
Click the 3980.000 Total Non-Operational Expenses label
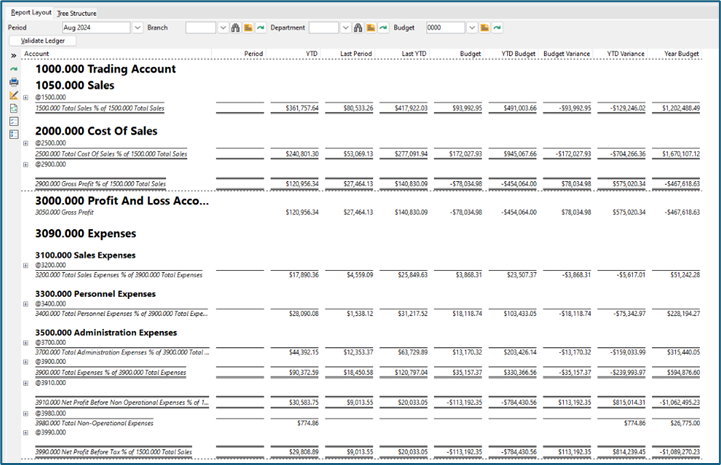pyautogui.click(x=94, y=423)
